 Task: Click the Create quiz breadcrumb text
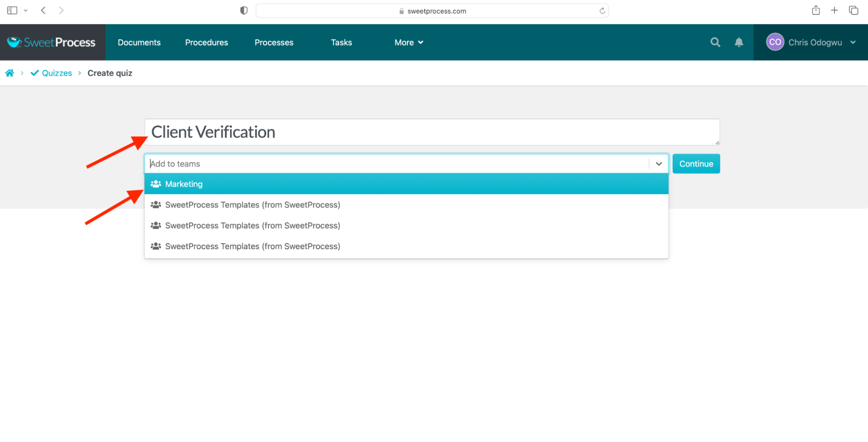click(110, 73)
